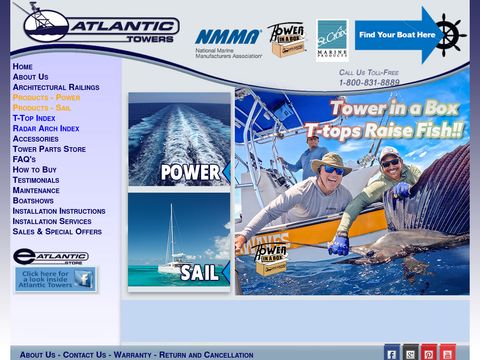Open Return and Cancellation footer link
Viewport: 480px width, 360px height.
(x=206, y=355)
